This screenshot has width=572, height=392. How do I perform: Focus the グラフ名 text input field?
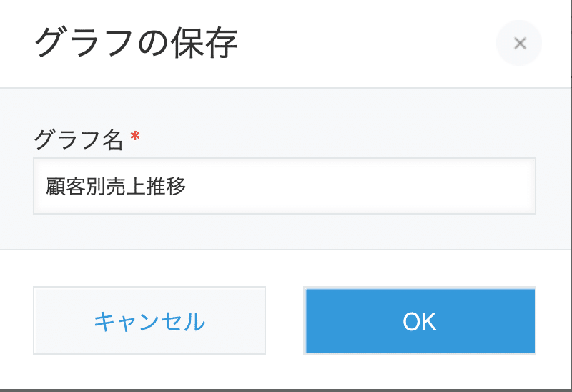coord(285,186)
